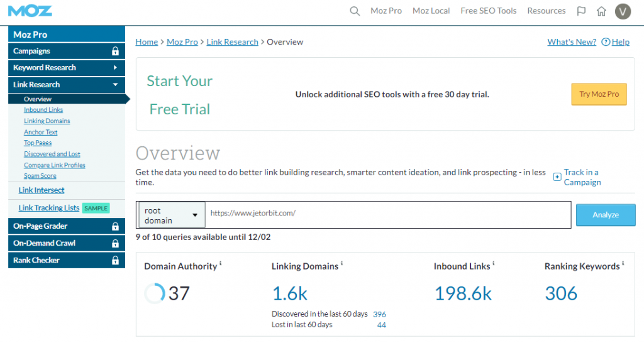644x343 pixels.
Task: Click the Domain Authority score 37
Action: pyautogui.click(x=179, y=293)
